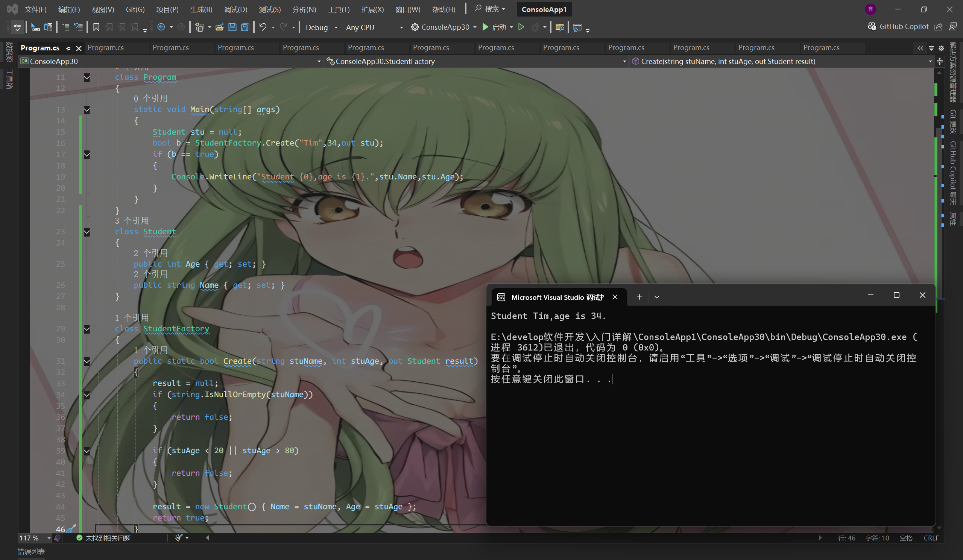The height and width of the screenshot is (560, 963).
Task: Open the 属性 properties side tab
Action: 953,219
